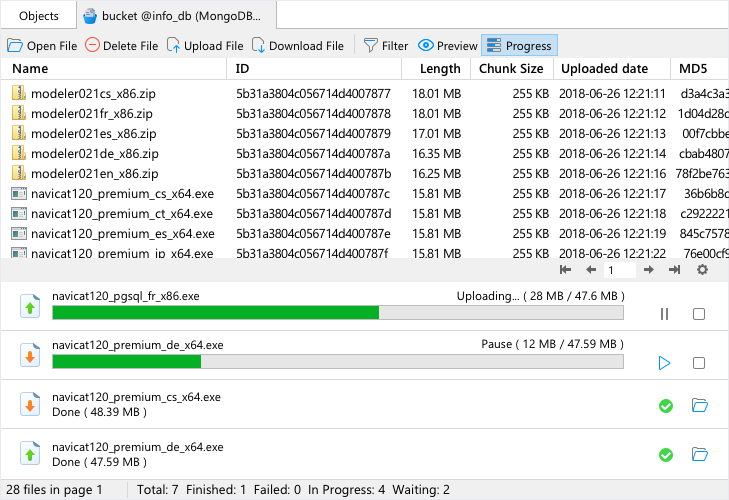Click upload date 2018-06-26 12:21:16

click(x=612, y=173)
